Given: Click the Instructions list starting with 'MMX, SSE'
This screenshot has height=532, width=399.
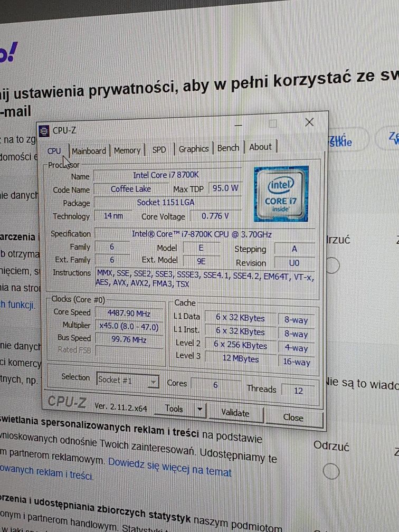Looking at the screenshot, I should click(205, 280).
